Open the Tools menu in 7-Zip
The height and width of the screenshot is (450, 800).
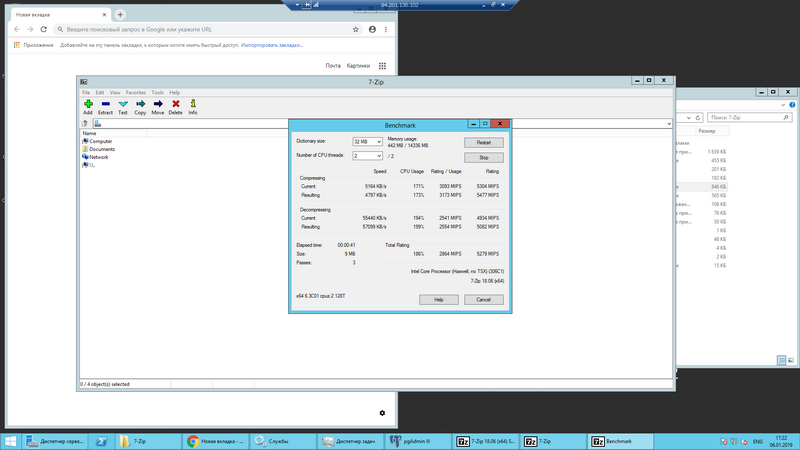pos(158,92)
